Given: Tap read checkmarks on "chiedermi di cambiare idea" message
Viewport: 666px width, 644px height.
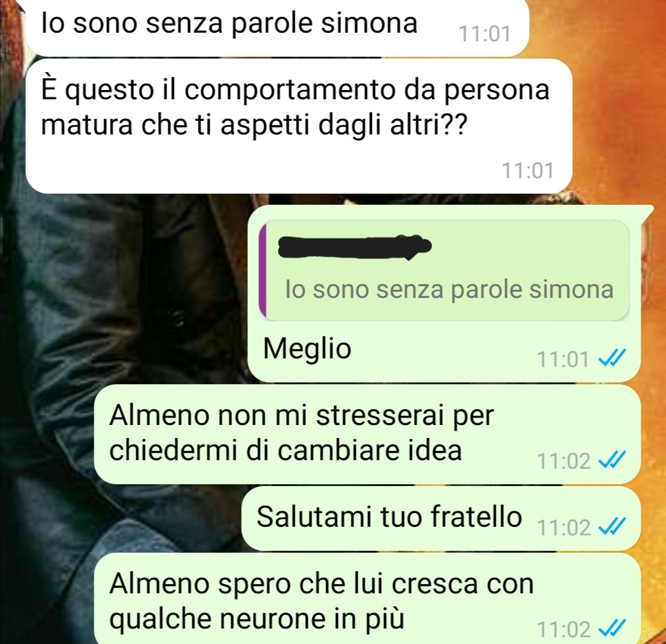Looking at the screenshot, I should [612, 461].
